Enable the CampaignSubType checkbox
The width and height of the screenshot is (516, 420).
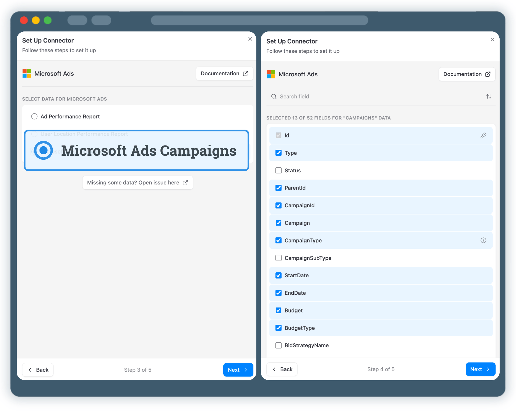[278, 258]
